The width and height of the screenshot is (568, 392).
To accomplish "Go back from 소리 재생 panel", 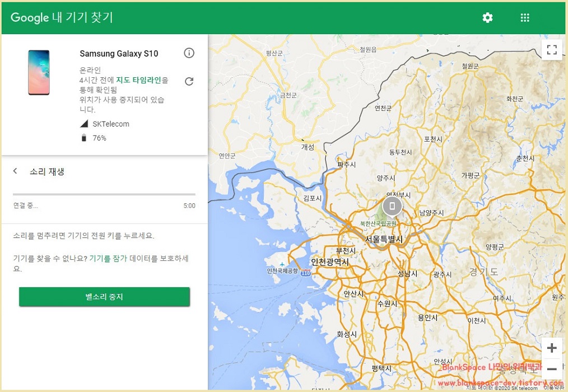I will (15, 171).
